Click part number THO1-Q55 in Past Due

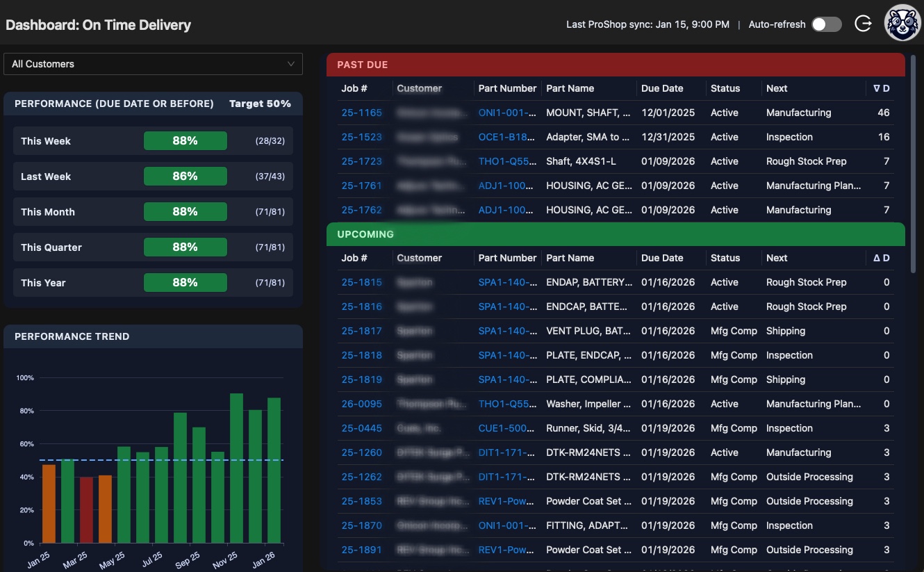(507, 161)
